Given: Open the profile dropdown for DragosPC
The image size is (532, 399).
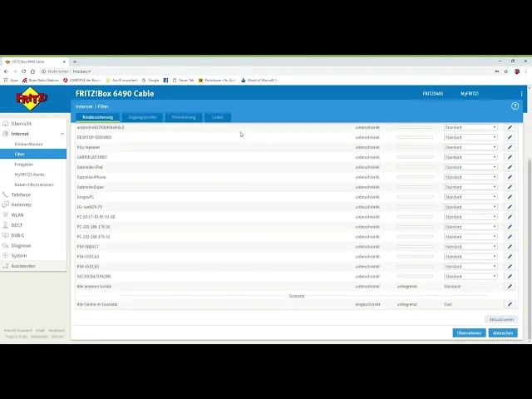Looking at the screenshot, I should [470, 197].
